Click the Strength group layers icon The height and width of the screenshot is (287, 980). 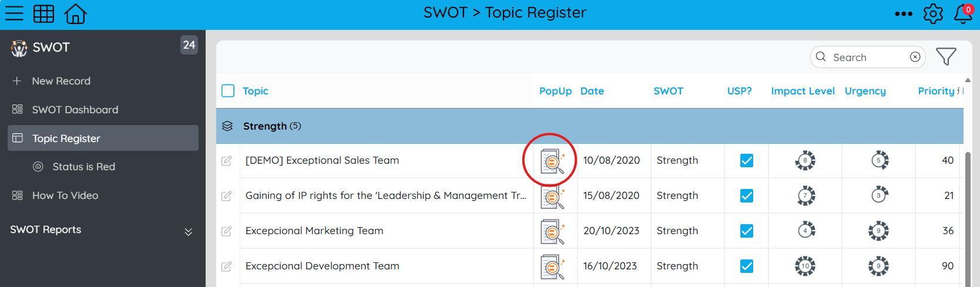227,126
